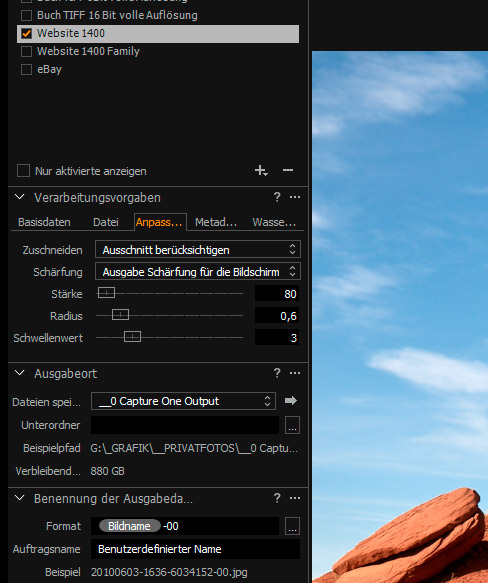Enable the eBay recipe checkbox
The image size is (488, 583).
click(x=26, y=70)
